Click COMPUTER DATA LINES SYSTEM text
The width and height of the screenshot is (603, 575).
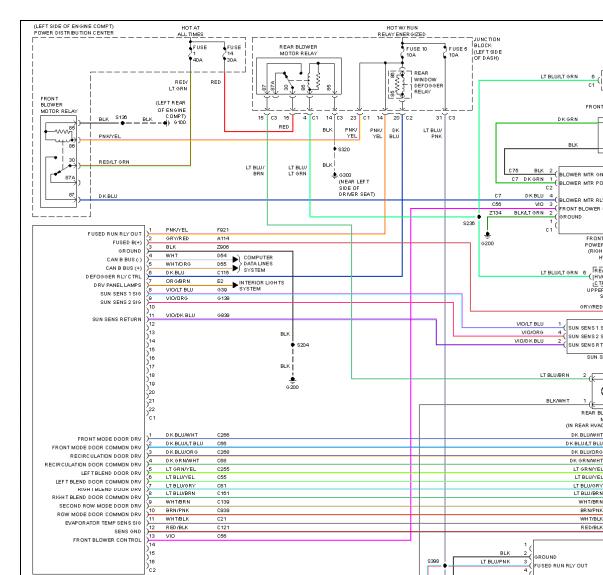pos(258,264)
